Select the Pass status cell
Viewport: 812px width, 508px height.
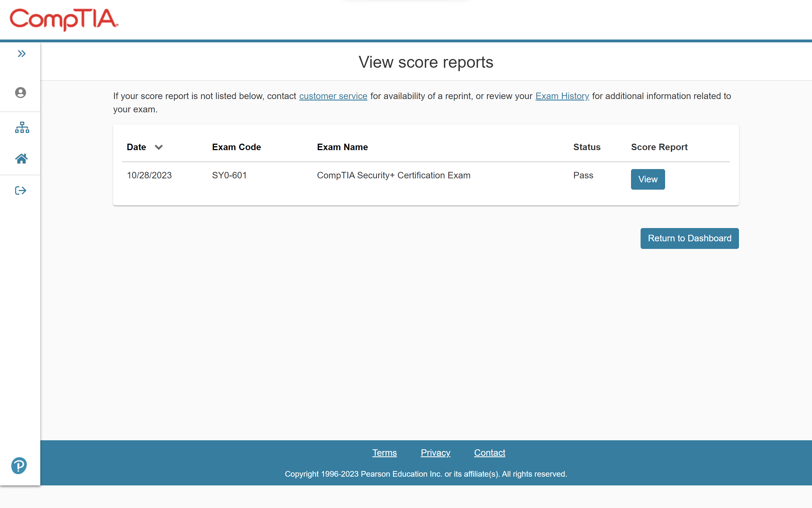[x=583, y=175]
